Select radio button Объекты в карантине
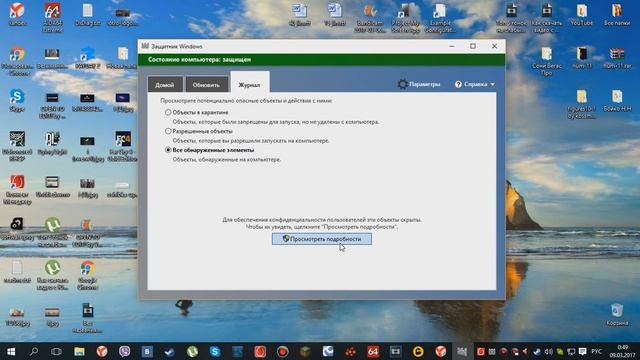The width and height of the screenshot is (640, 360). (168, 112)
